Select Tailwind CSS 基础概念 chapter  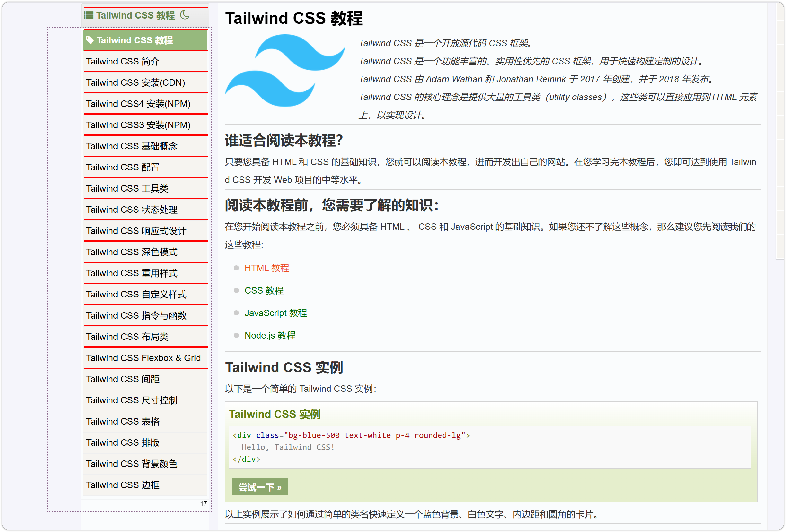click(x=146, y=146)
